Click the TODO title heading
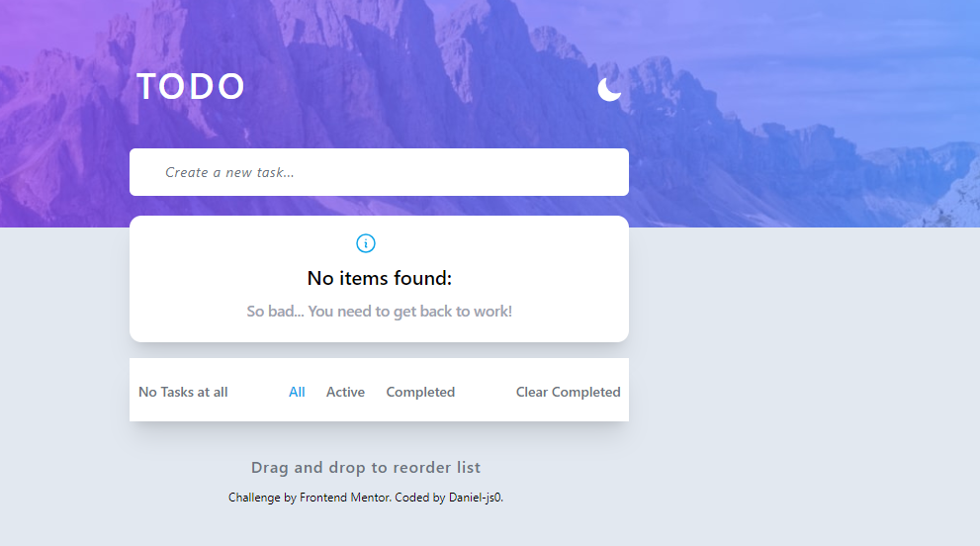Image resolution: width=980 pixels, height=546 pixels. pyautogui.click(x=191, y=87)
